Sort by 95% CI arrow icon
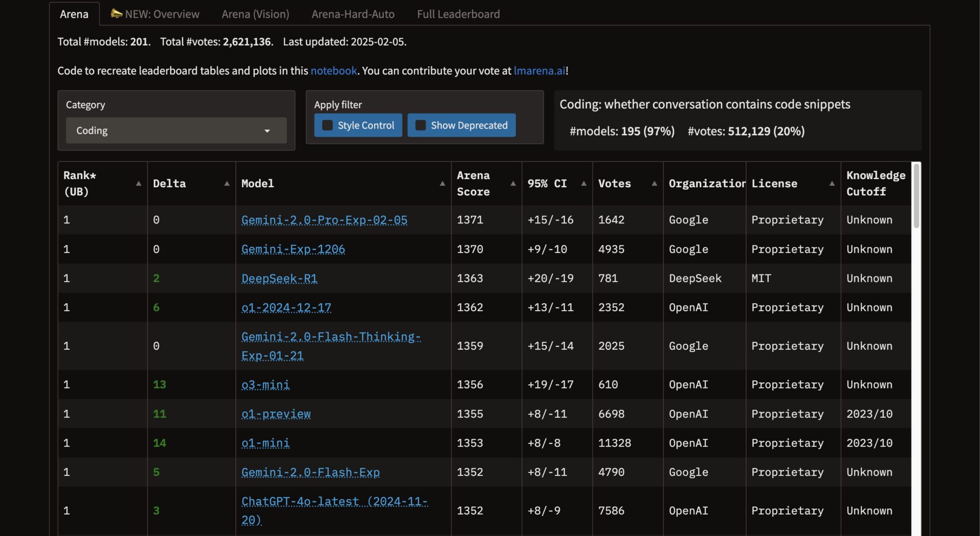Viewport: 980px width, 536px height. pyautogui.click(x=583, y=184)
